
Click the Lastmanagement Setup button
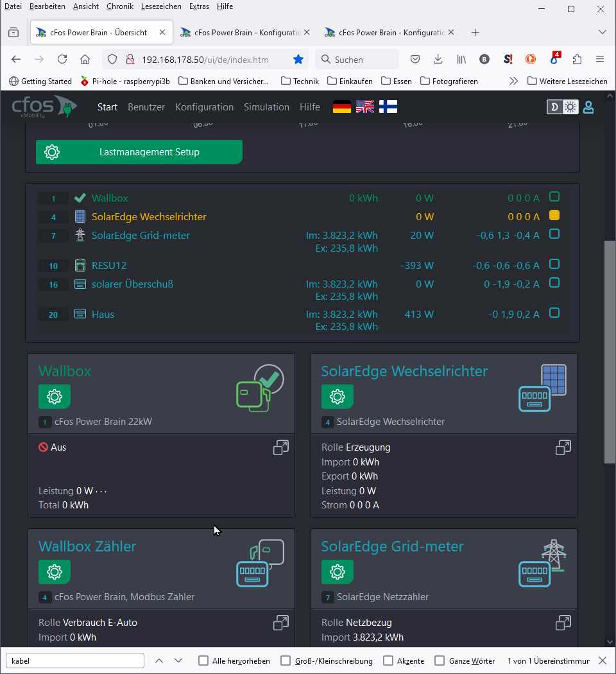coord(139,151)
